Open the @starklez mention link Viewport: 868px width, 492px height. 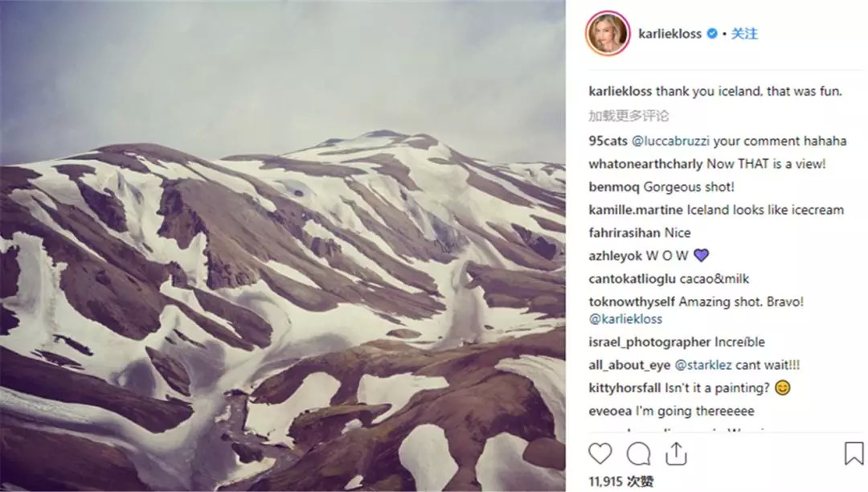(x=703, y=365)
